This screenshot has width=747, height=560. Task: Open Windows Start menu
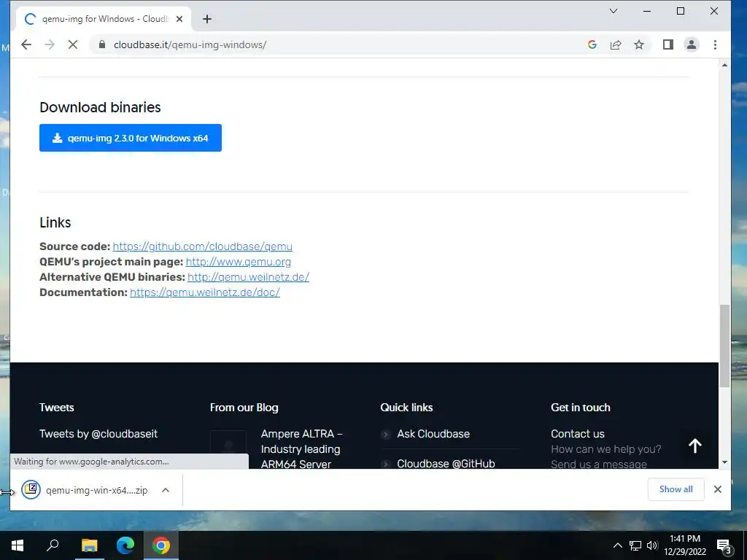pyautogui.click(x=18, y=545)
